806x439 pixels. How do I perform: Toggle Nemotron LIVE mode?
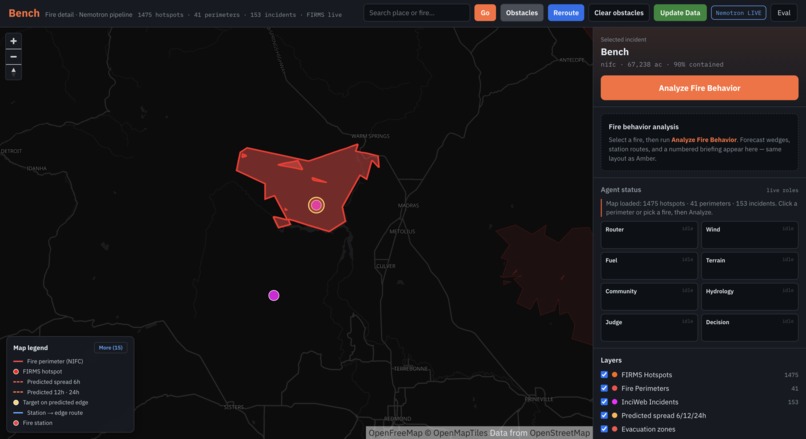coord(738,13)
